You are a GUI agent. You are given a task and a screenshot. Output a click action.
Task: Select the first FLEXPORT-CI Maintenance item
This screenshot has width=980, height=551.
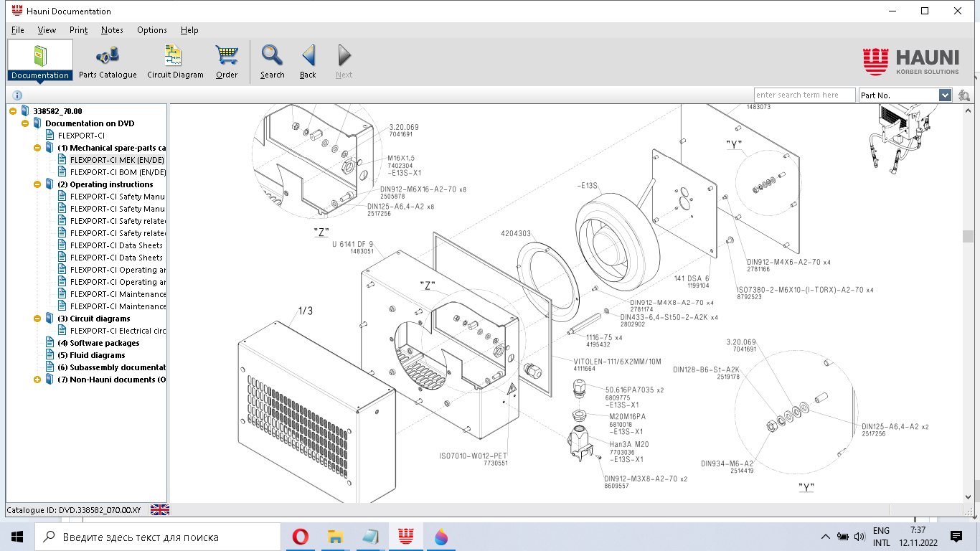click(x=118, y=294)
